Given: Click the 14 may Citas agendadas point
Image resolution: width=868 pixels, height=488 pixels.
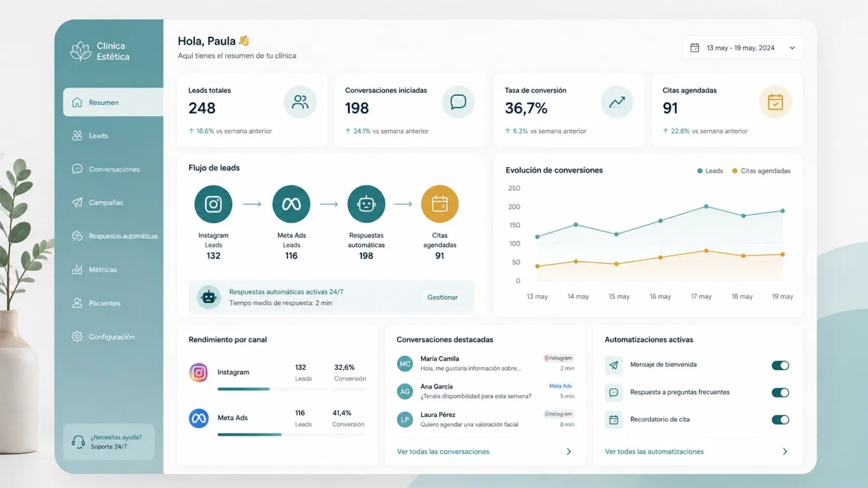Looking at the screenshot, I should (576, 261).
